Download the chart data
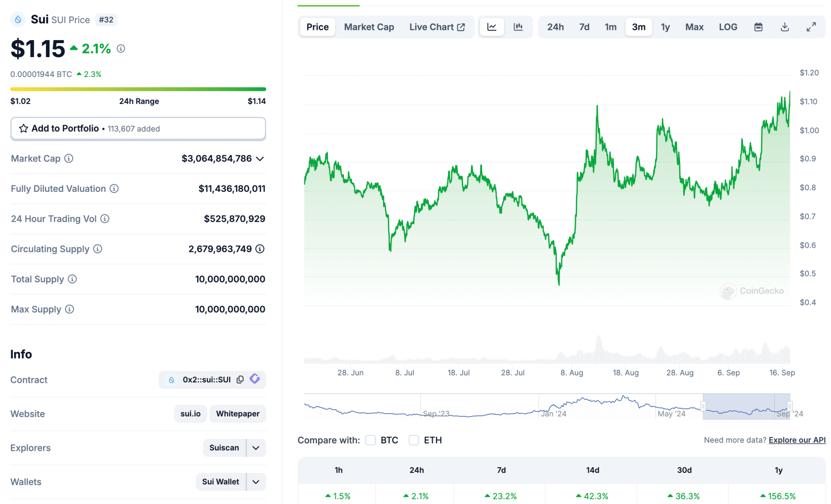Image resolution: width=831 pixels, height=504 pixels. point(785,27)
